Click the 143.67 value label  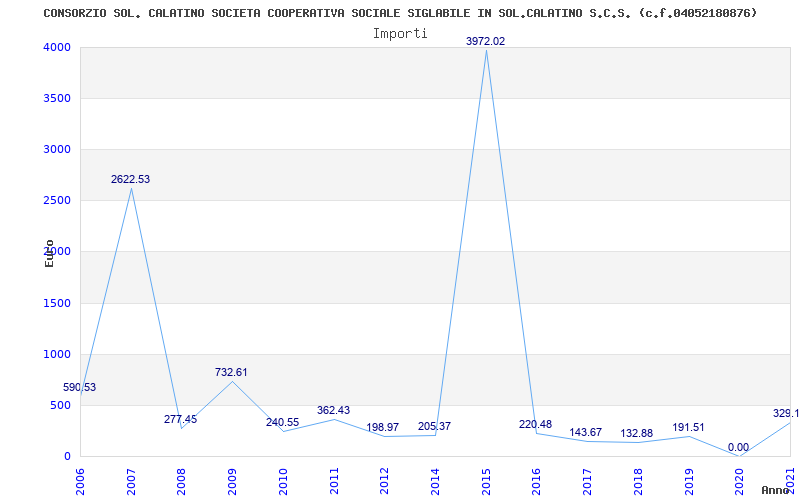(x=586, y=432)
